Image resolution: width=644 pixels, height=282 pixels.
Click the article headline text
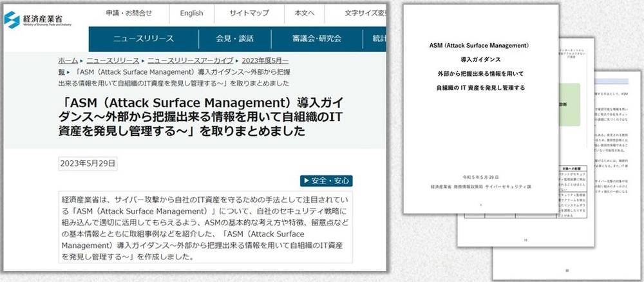(201, 116)
